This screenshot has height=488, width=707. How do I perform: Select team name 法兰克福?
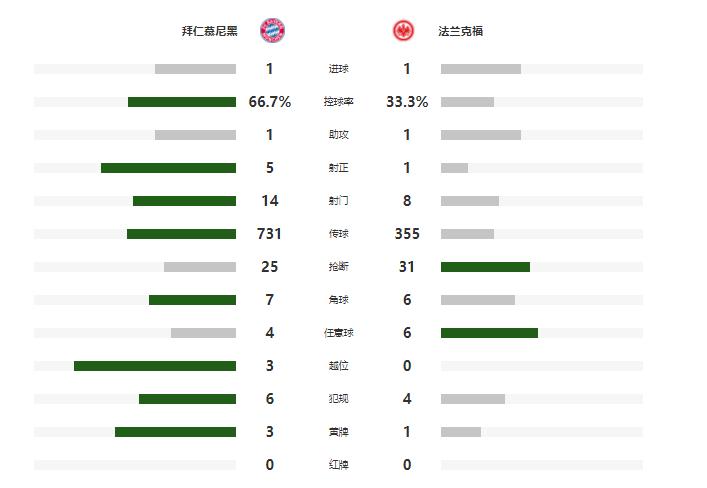pos(461,32)
